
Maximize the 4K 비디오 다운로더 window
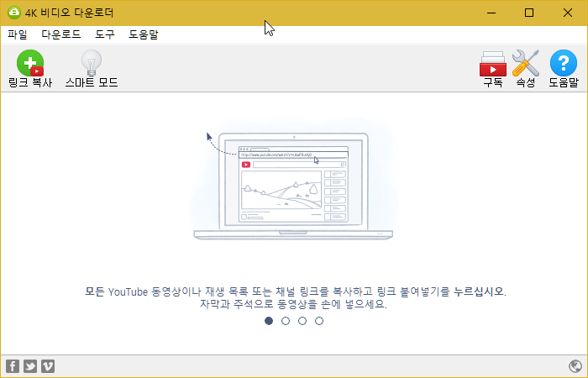529,13
